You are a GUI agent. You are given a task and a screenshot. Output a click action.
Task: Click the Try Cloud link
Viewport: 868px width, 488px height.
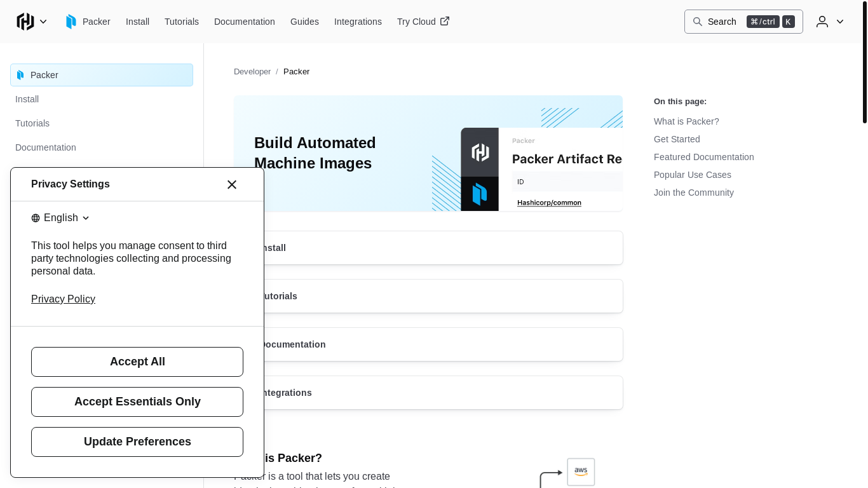[x=423, y=22]
